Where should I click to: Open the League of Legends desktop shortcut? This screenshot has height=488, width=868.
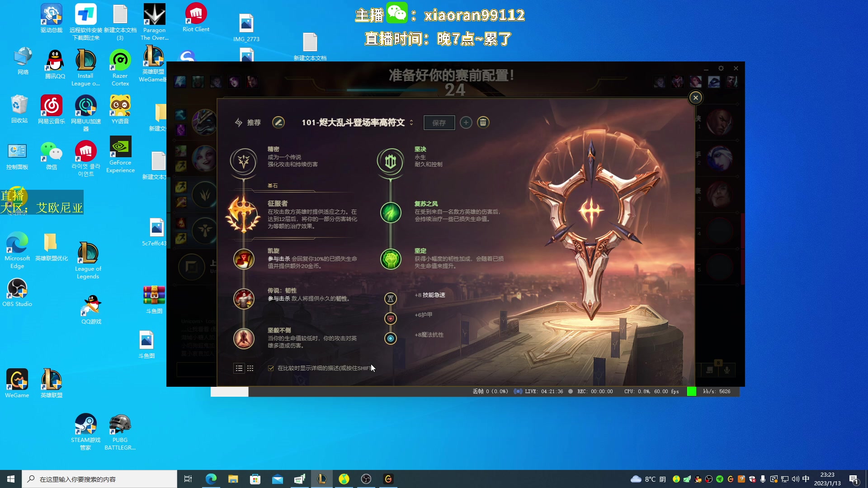point(88,261)
